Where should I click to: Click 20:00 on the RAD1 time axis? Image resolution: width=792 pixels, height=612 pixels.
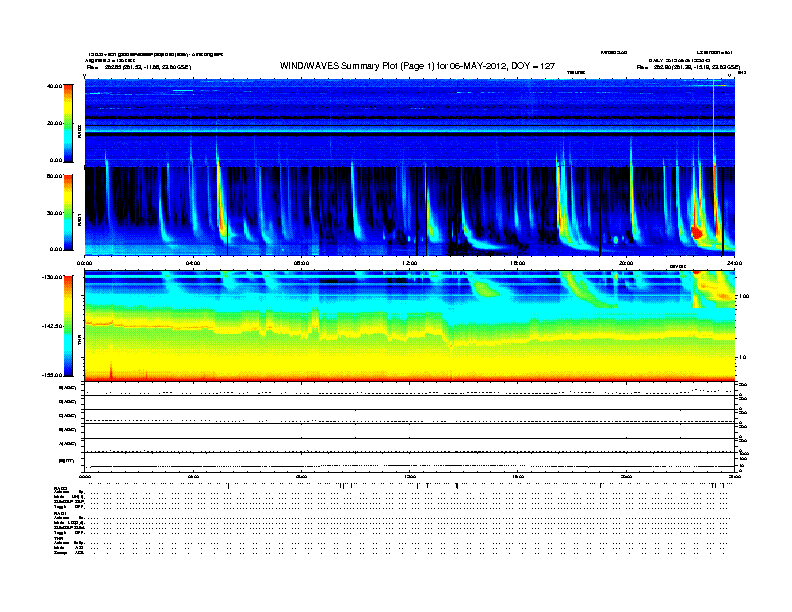(626, 263)
